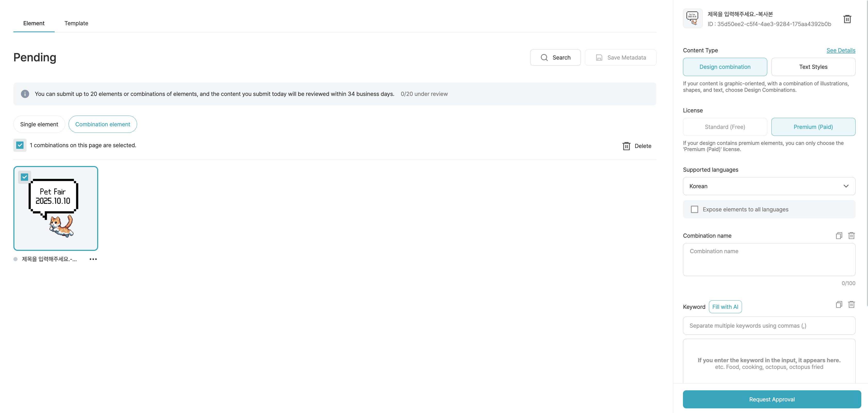Image resolution: width=868 pixels, height=413 pixels.
Task: Click the trash icon in Keyword row
Action: click(851, 304)
